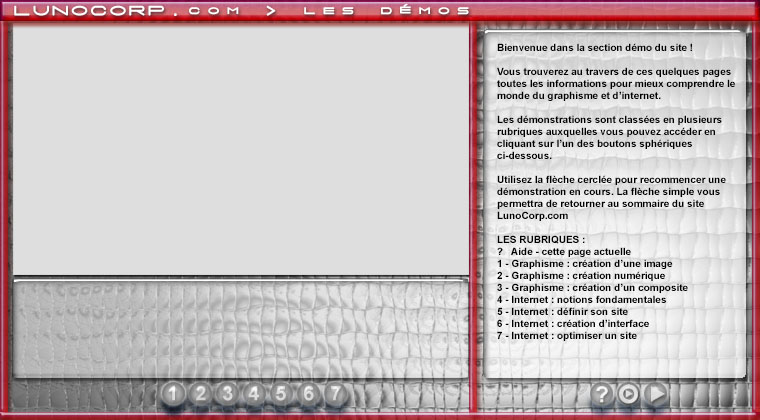Click 'Bienvenue dans la section démo du site !'
The height and width of the screenshot is (420, 760).
pyautogui.click(x=594, y=48)
